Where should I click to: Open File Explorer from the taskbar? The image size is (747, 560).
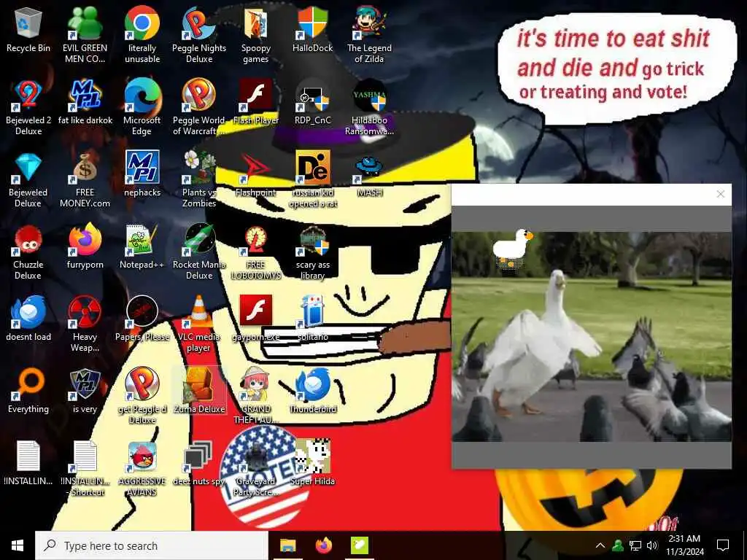(x=287, y=545)
